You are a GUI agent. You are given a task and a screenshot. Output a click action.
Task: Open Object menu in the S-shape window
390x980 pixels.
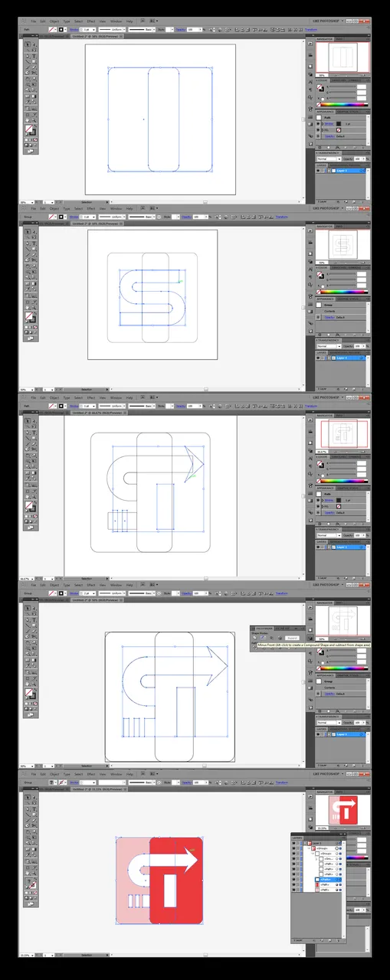(54, 208)
